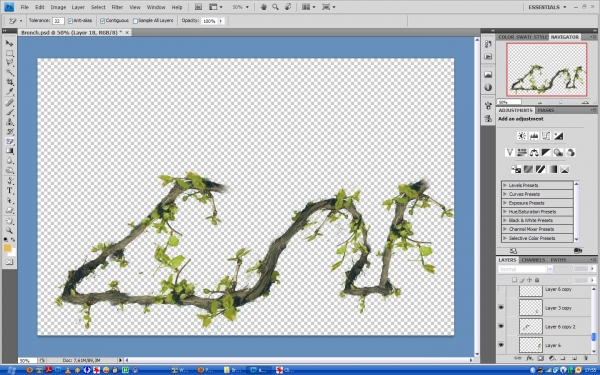Screen dimensions: 600x375
Task: Switch to the Masks tab
Action: tap(546, 110)
